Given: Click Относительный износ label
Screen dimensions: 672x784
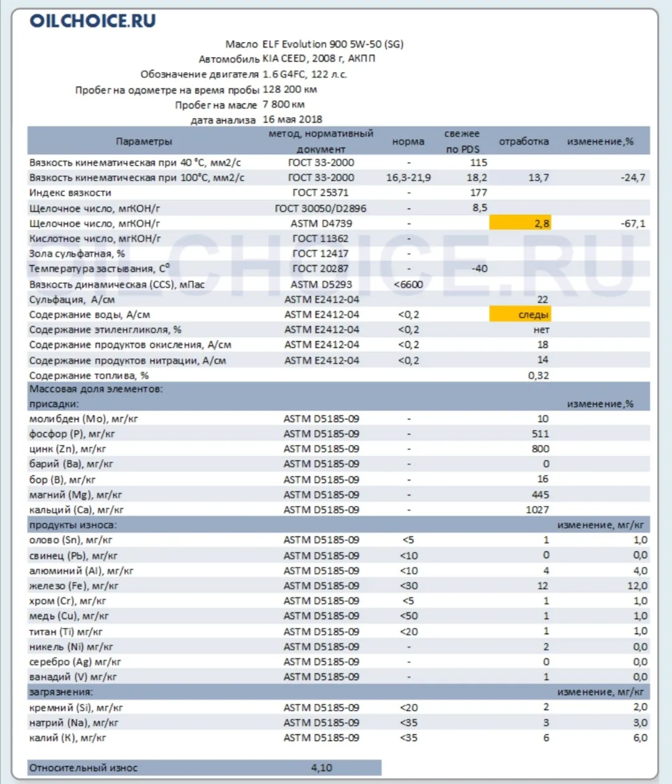Looking at the screenshot, I should (83, 768).
